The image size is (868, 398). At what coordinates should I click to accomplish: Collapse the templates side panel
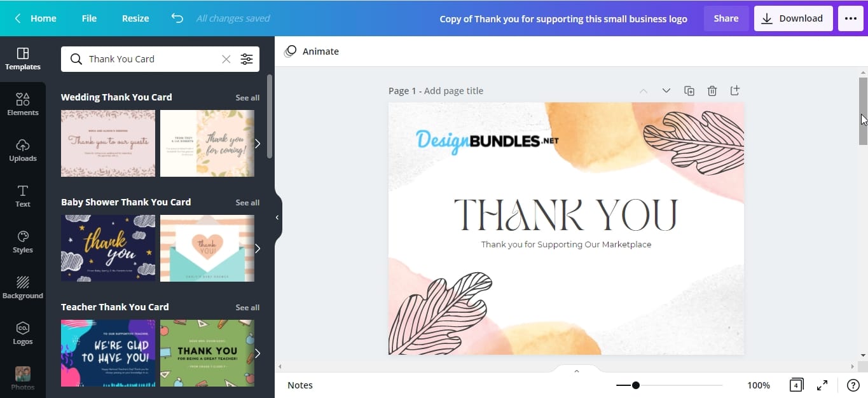tap(277, 217)
